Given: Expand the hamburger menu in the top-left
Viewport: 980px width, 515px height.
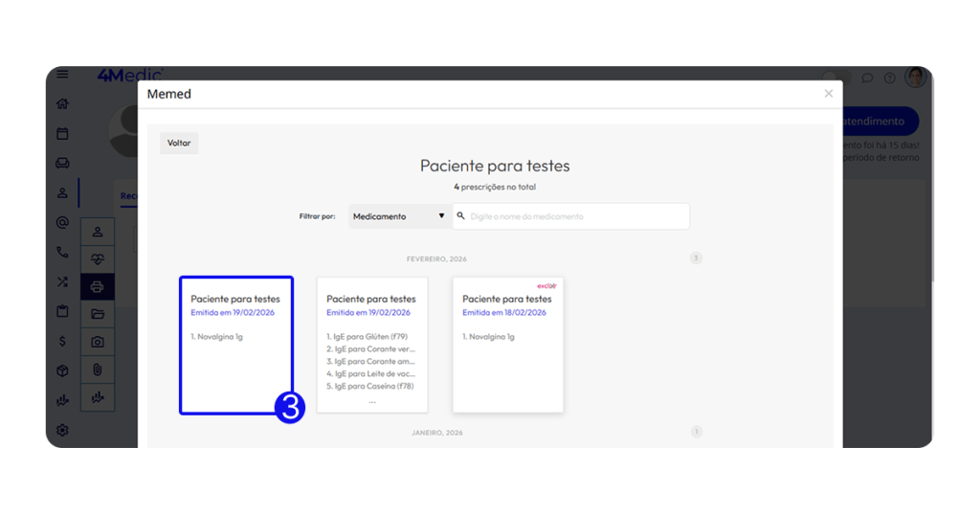Looking at the screenshot, I should (x=62, y=75).
